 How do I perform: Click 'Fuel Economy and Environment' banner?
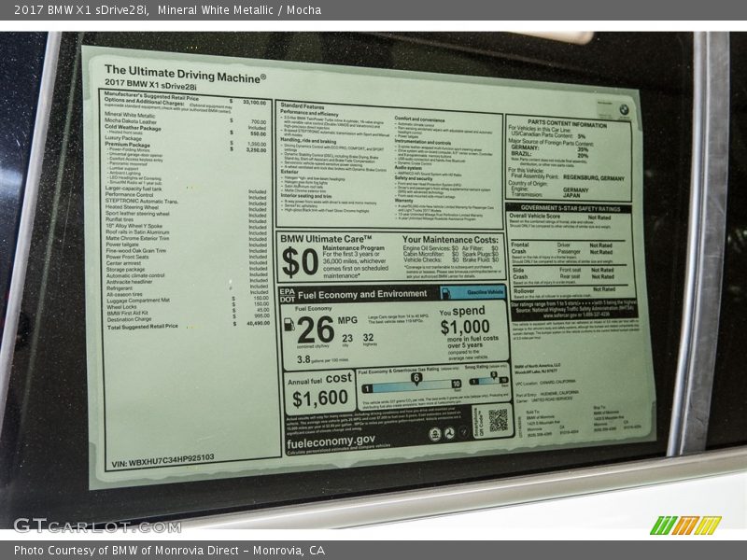362,294
